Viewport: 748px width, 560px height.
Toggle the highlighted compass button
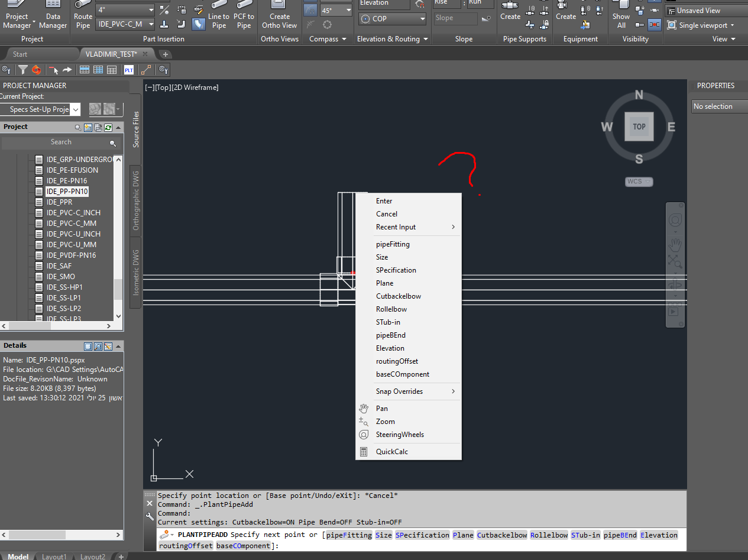[x=310, y=9]
